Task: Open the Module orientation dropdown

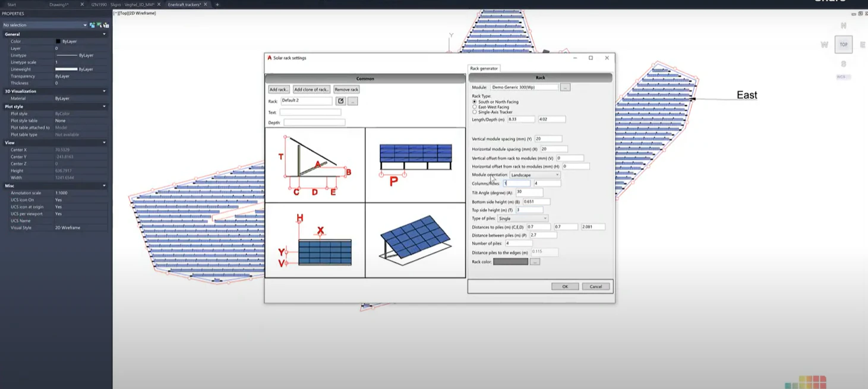Action: coord(557,175)
